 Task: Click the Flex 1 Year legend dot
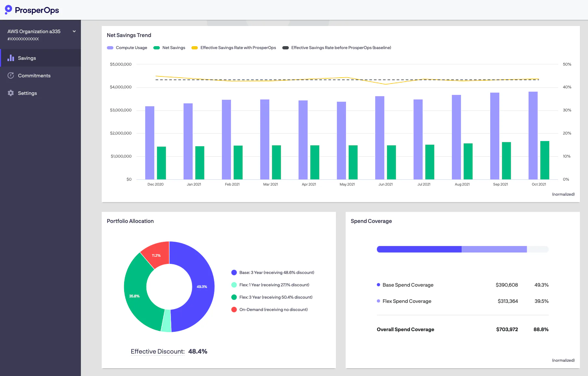[234, 285]
